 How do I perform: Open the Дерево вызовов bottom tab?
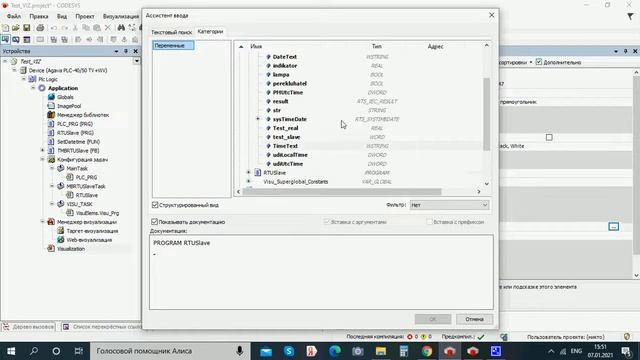[x=29, y=327]
